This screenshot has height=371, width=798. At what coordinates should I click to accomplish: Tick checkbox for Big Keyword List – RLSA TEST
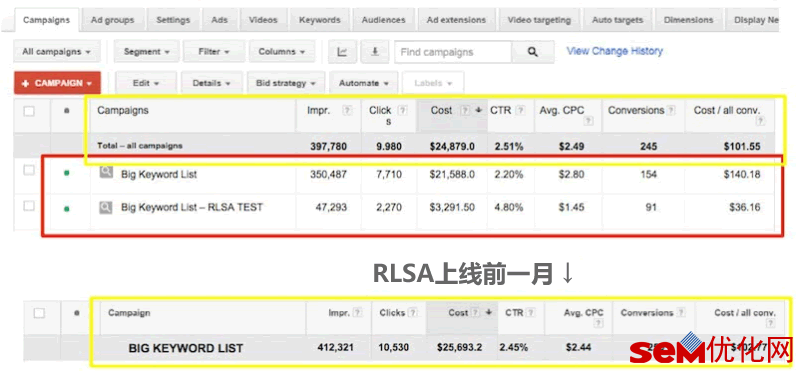pos(30,206)
